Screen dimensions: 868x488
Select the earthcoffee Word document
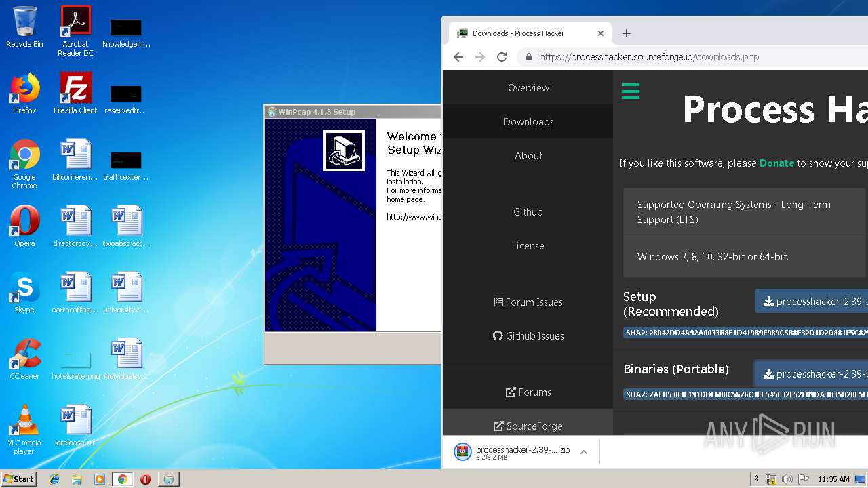point(75,293)
